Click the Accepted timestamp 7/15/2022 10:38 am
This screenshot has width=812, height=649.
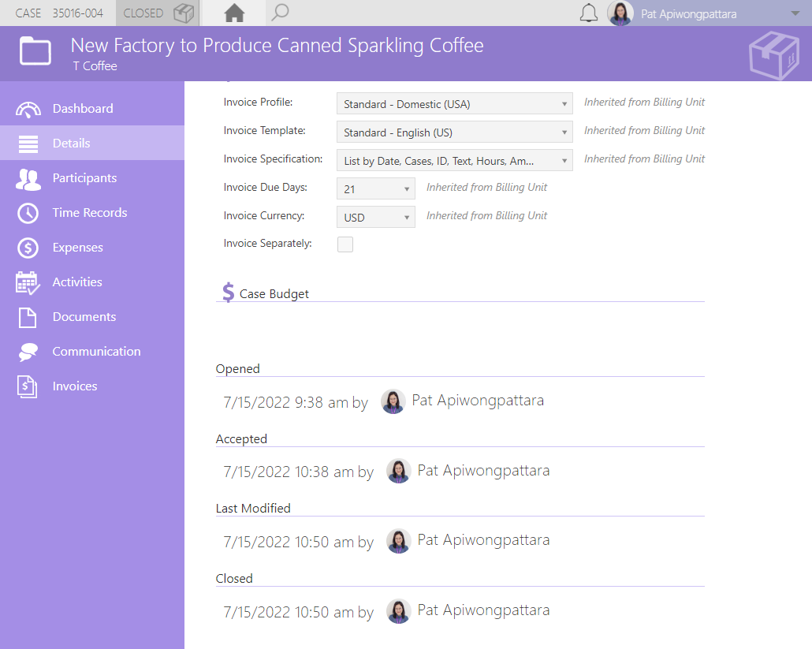[x=289, y=472]
